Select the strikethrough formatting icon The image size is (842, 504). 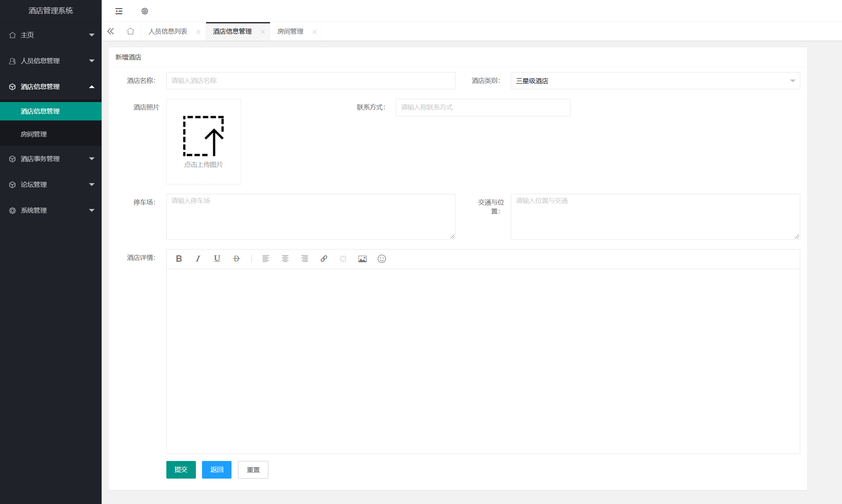pos(236,259)
